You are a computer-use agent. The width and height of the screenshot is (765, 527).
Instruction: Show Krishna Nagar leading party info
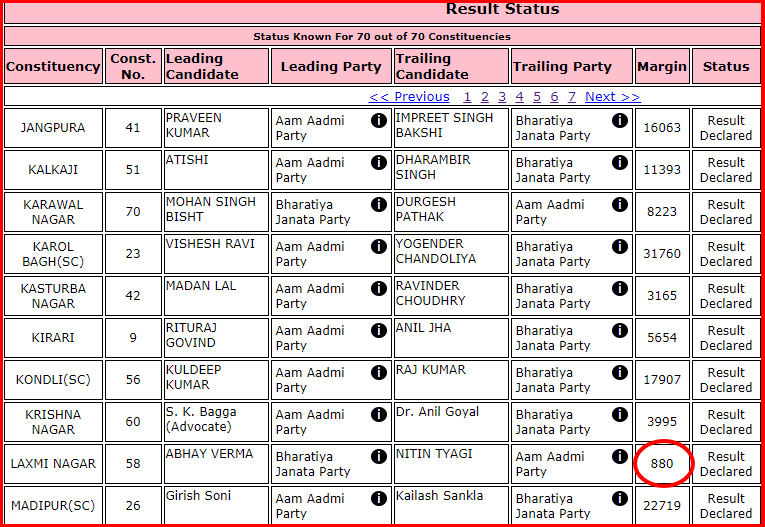[x=379, y=414]
